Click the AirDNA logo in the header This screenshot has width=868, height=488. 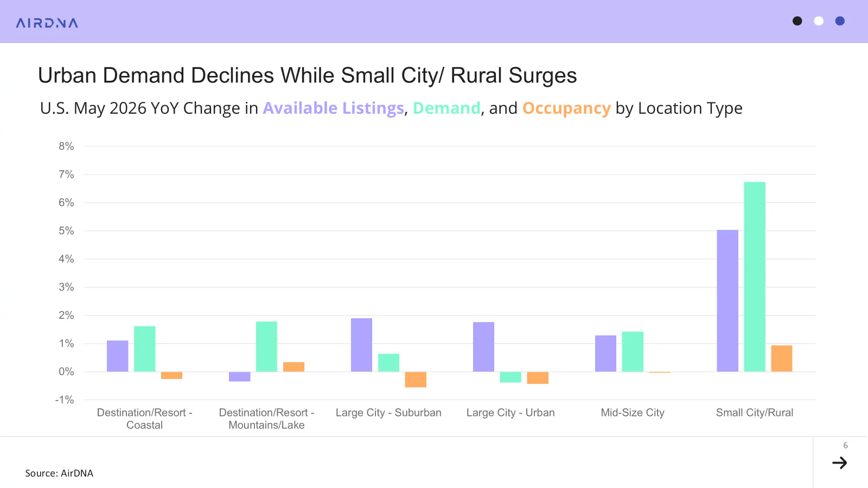click(x=47, y=23)
